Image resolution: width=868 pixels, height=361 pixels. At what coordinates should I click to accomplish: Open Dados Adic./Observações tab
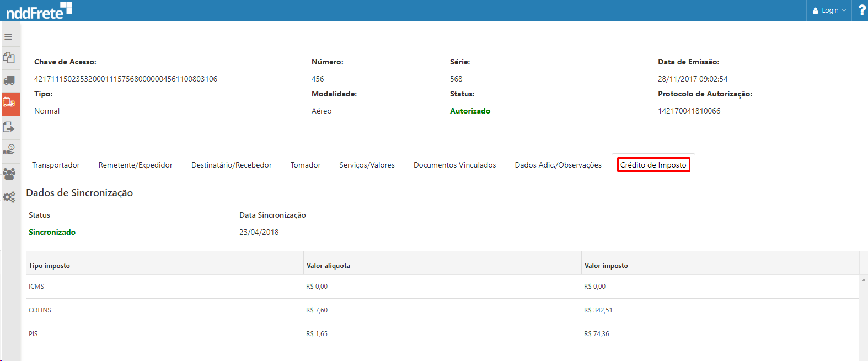558,165
